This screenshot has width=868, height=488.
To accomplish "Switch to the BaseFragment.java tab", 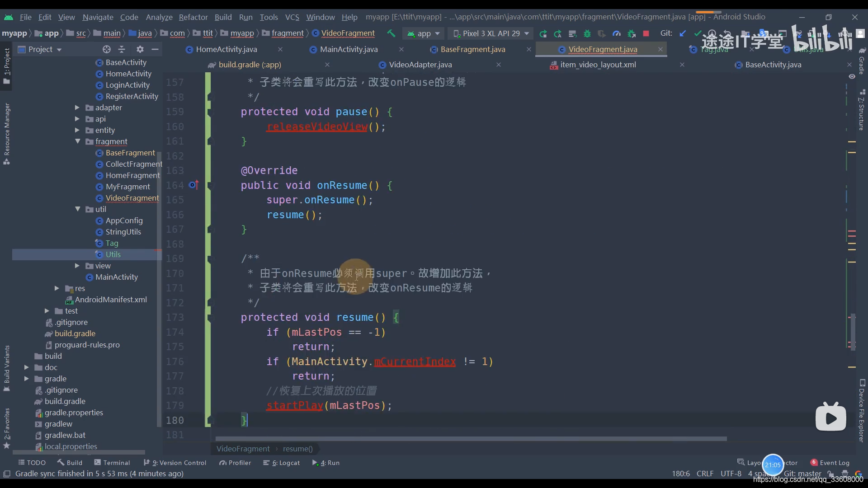I will [472, 49].
